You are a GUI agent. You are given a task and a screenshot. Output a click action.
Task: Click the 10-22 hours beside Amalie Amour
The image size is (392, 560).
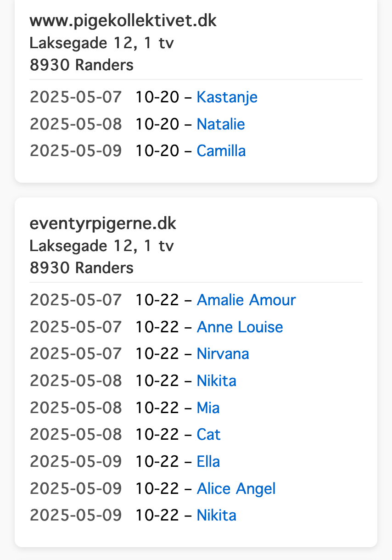[x=157, y=300]
